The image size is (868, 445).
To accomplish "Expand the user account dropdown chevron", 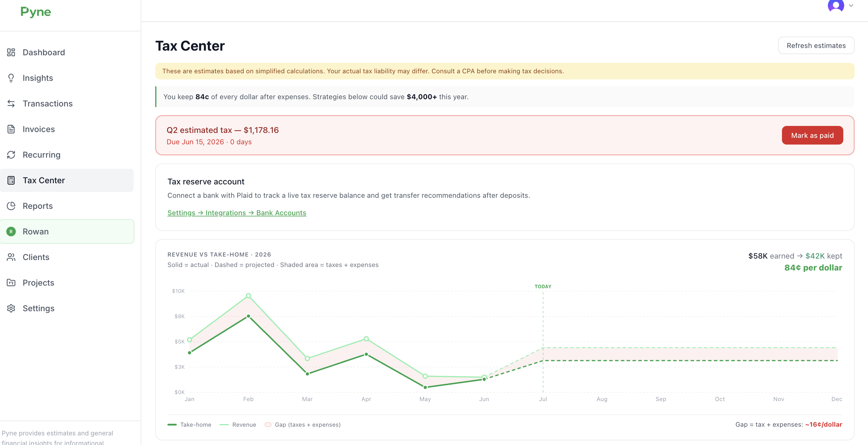I will click(851, 6).
